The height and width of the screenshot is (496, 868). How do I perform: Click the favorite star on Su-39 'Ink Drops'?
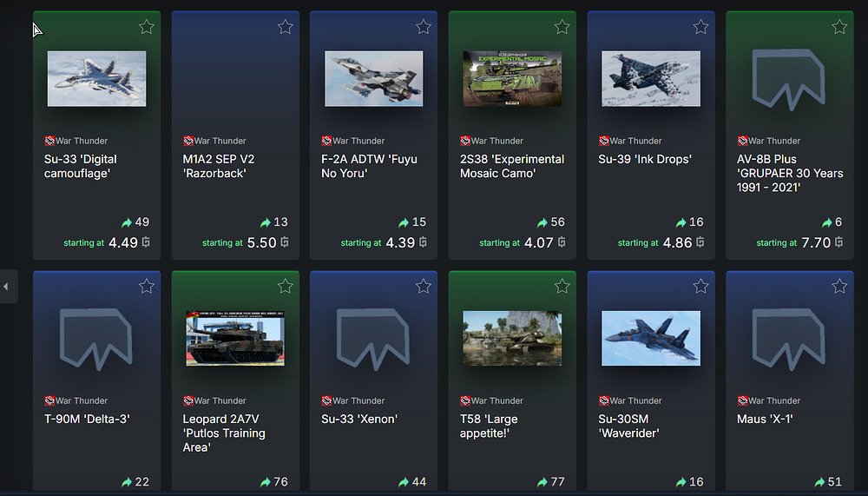(x=700, y=27)
